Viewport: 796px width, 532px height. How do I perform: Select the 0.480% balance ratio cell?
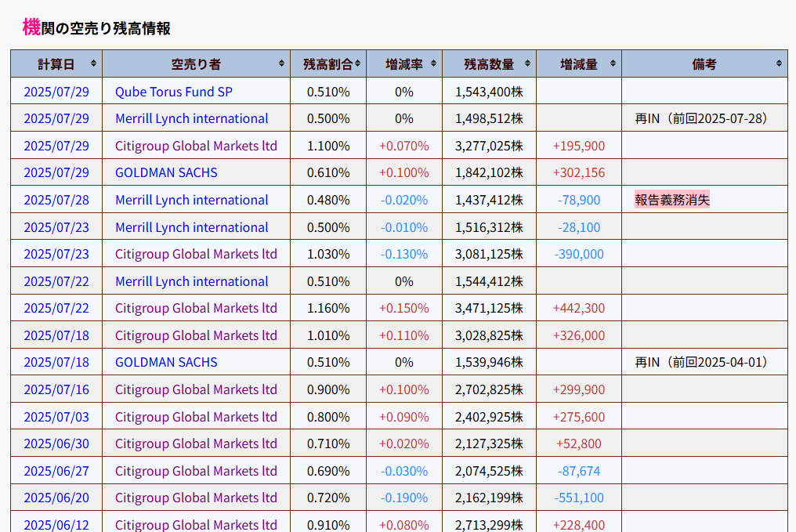(328, 200)
